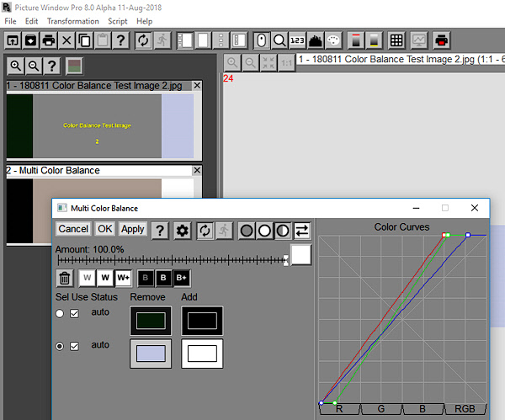Screen dimensions: 505x420
Task: Open the Script menu
Action: [x=118, y=21]
